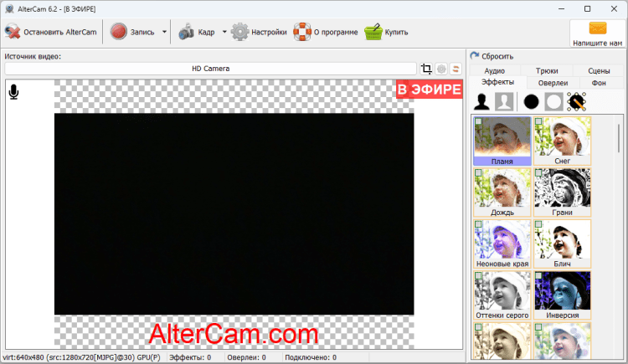Viewport: 628px width, 364px height.
Task: Click the Оверлеи: 0 status bar entry
Action: coord(246,357)
